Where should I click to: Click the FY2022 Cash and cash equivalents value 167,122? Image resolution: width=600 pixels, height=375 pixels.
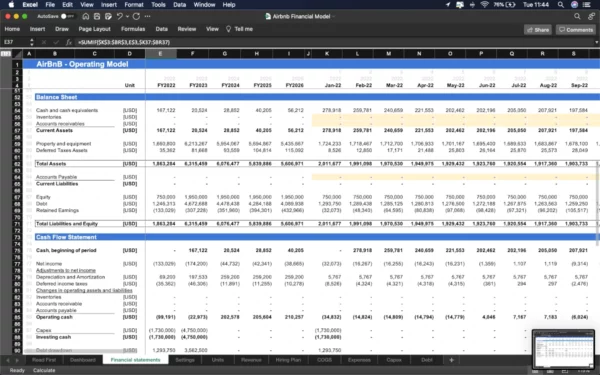point(166,110)
